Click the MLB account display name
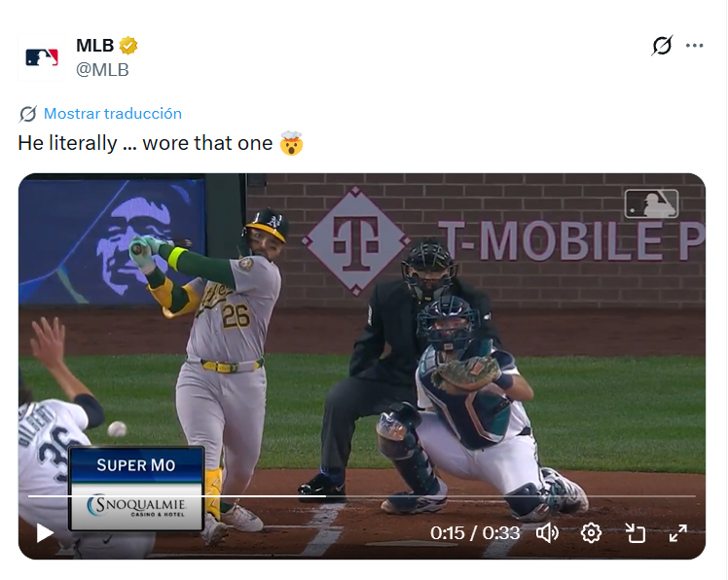The height and width of the screenshot is (580, 728). click(94, 46)
